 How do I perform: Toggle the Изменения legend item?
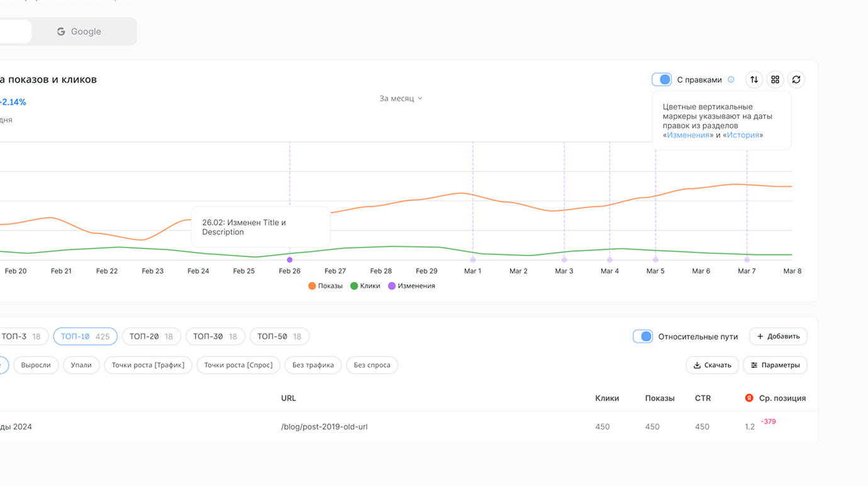pyautogui.click(x=411, y=286)
